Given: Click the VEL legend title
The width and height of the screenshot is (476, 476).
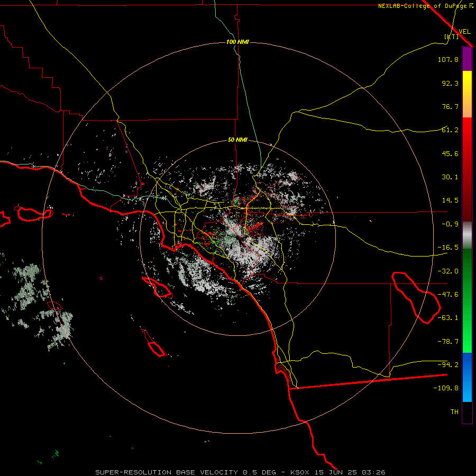Looking at the screenshot, I should (x=465, y=32).
